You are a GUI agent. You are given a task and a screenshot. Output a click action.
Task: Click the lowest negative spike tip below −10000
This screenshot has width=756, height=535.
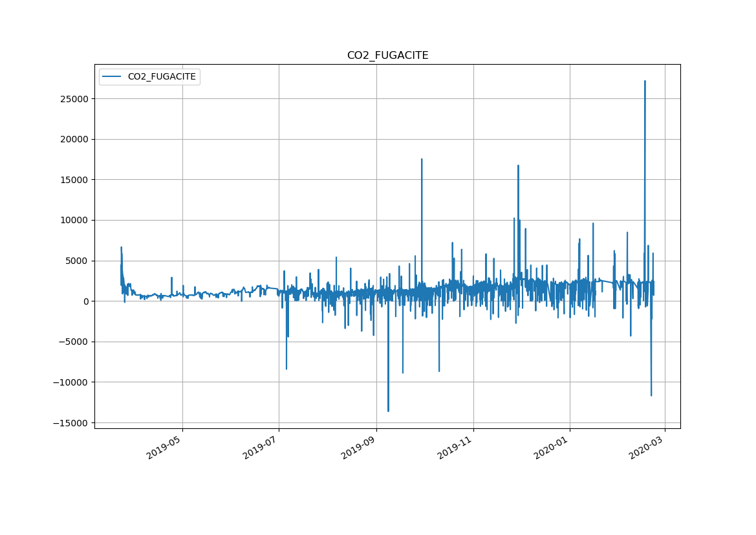(x=388, y=410)
